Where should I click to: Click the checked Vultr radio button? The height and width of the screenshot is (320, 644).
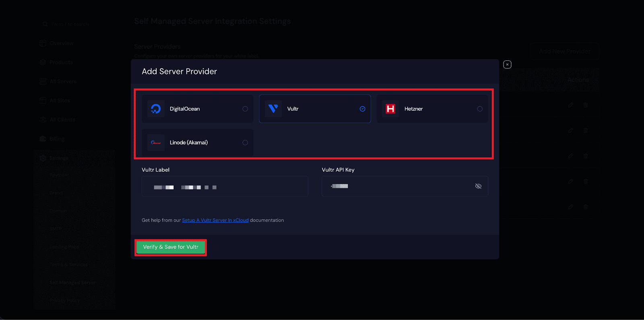tap(363, 109)
